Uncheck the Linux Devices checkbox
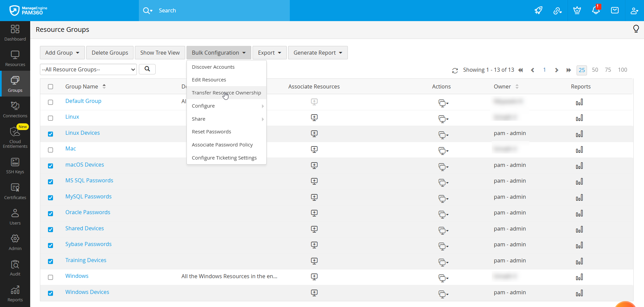This screenshot has width=644, height=307. [51, 134]
